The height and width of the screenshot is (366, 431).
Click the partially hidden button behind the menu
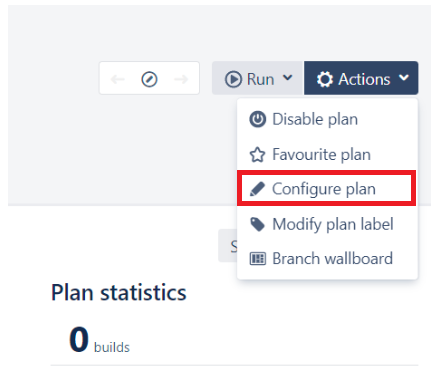(228, 246)
